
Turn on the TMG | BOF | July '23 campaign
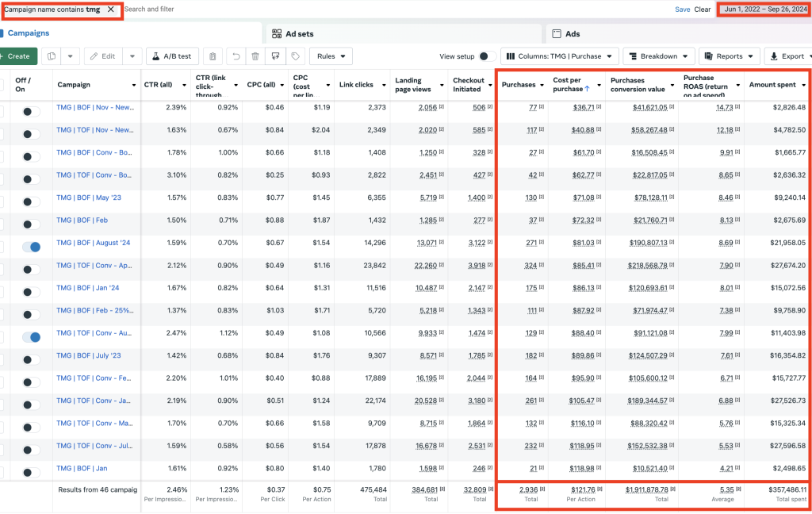(31, 359)
